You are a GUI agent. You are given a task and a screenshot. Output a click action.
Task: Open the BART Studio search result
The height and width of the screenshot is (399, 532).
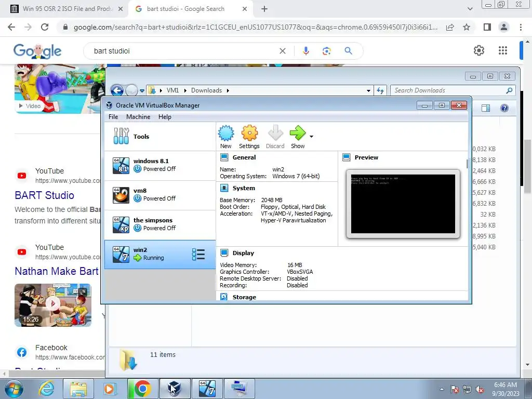tap(45, 195)
